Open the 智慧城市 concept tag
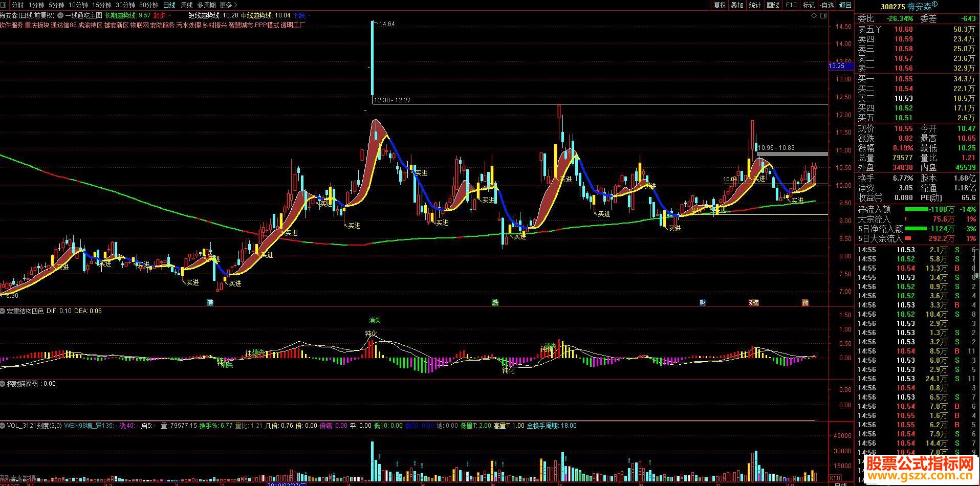980x486 pixels. tap(241, 25)
